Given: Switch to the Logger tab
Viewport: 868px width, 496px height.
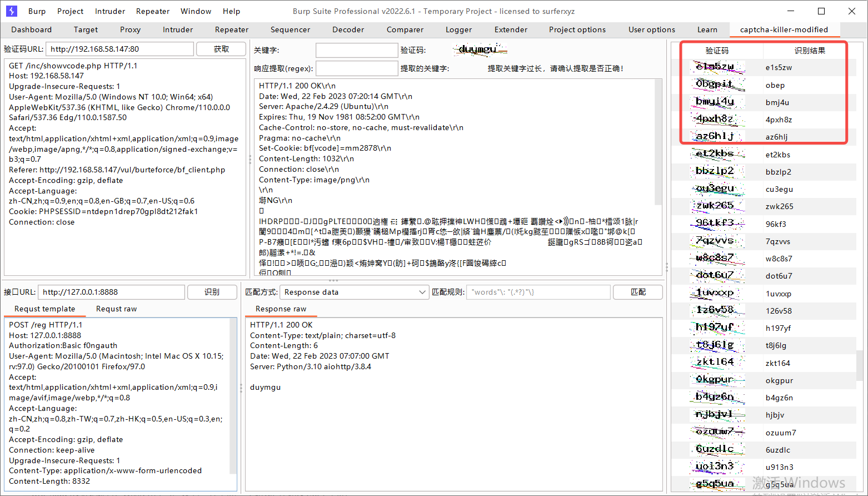Looking at the screenshot, I should click(459, 29).
